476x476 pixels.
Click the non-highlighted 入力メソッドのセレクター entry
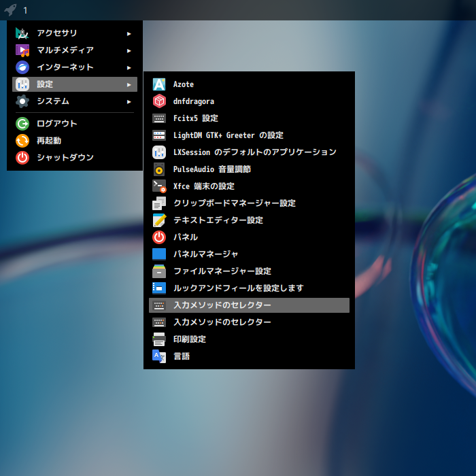[x=249, y=322]
